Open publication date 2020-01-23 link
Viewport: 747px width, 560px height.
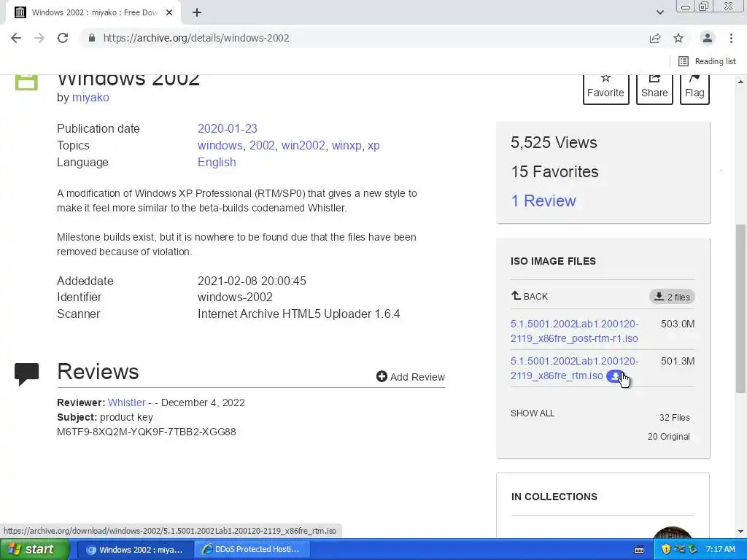point(228,128)
